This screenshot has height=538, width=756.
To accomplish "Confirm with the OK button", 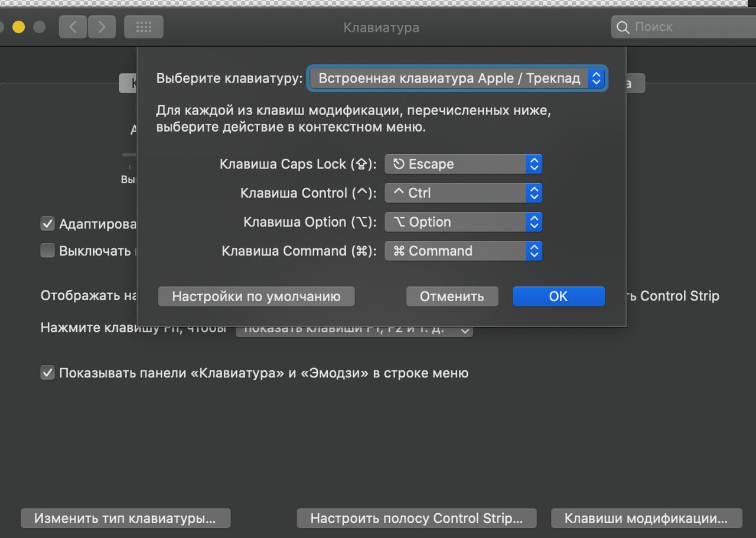I will [559, 296].
